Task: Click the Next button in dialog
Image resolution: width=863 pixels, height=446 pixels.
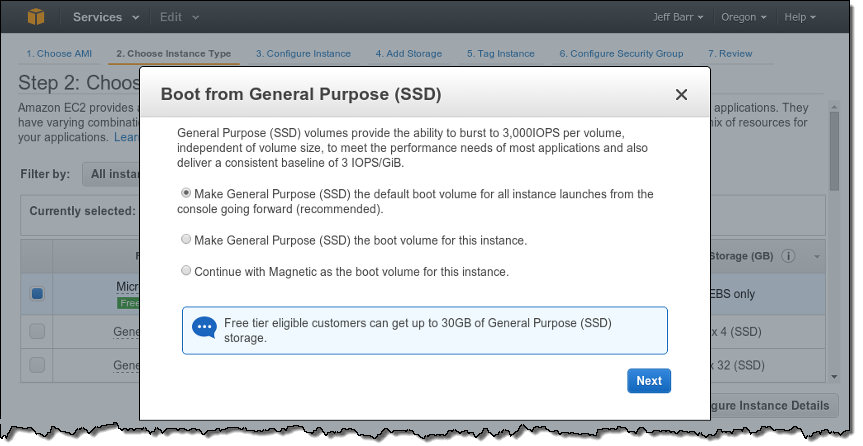Action: (x=648, y=381)
